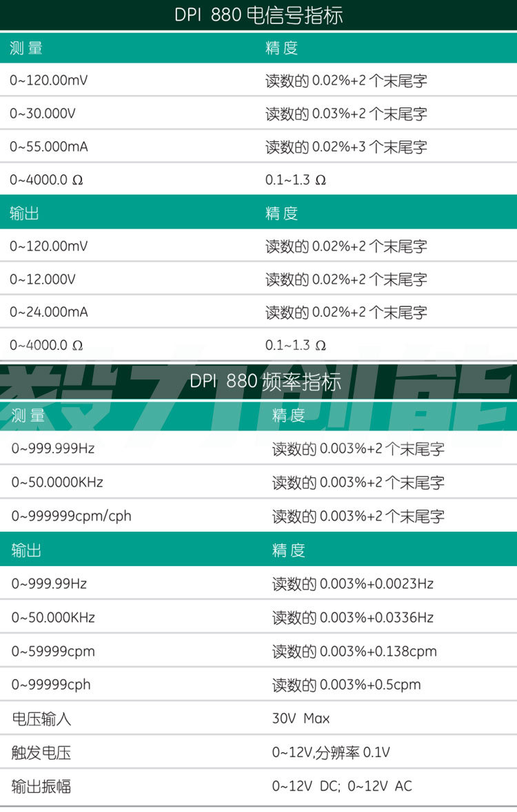The height and width of the screenshot is (812, 517).
Task: Click the "测量" header in the 电信号指标 table
Action: point(26,48)
